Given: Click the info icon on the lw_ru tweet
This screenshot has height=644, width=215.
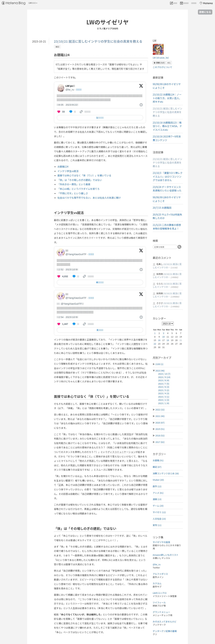Looking at the screenshot, I should tap(141, 105).
